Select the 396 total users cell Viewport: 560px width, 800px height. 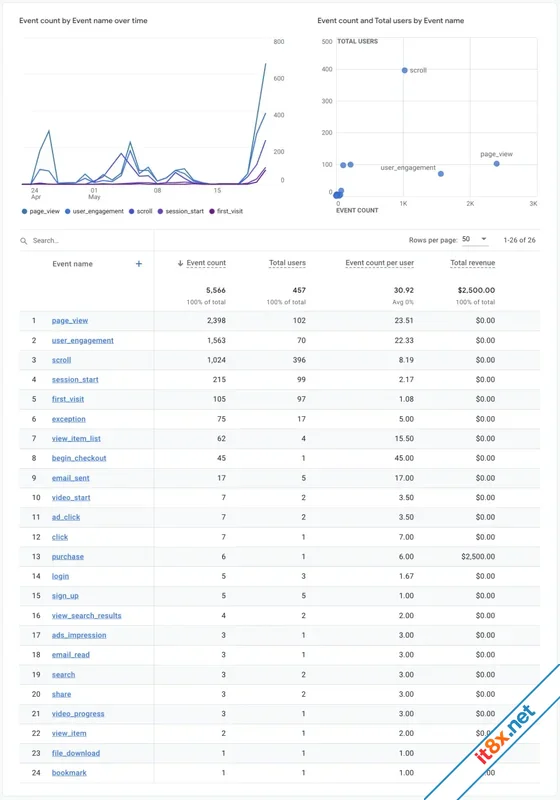pos(299,360)
